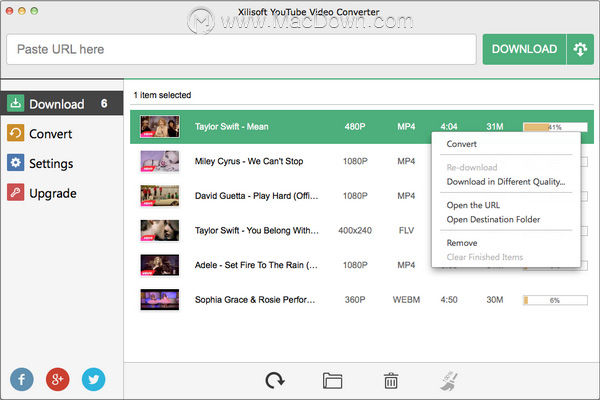The height and width of the screenshot is (400, 600).
Task: Choose Convert in the context menu
Action: 461,144
